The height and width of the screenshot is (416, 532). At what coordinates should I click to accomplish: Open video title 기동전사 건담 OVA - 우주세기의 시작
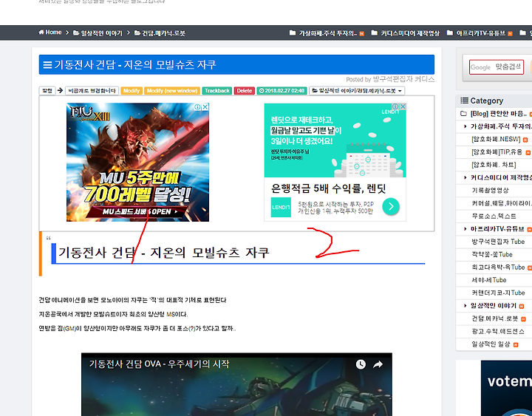coord(159,364)
